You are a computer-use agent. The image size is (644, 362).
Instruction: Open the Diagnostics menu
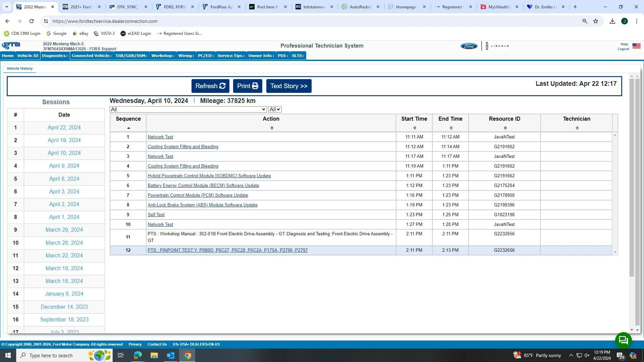tap(55, 56)
